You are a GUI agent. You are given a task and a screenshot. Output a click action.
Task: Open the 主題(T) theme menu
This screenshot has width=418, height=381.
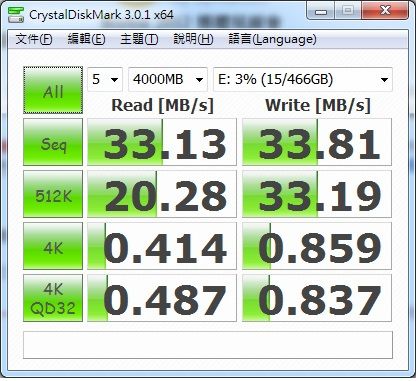coord(139,39)
